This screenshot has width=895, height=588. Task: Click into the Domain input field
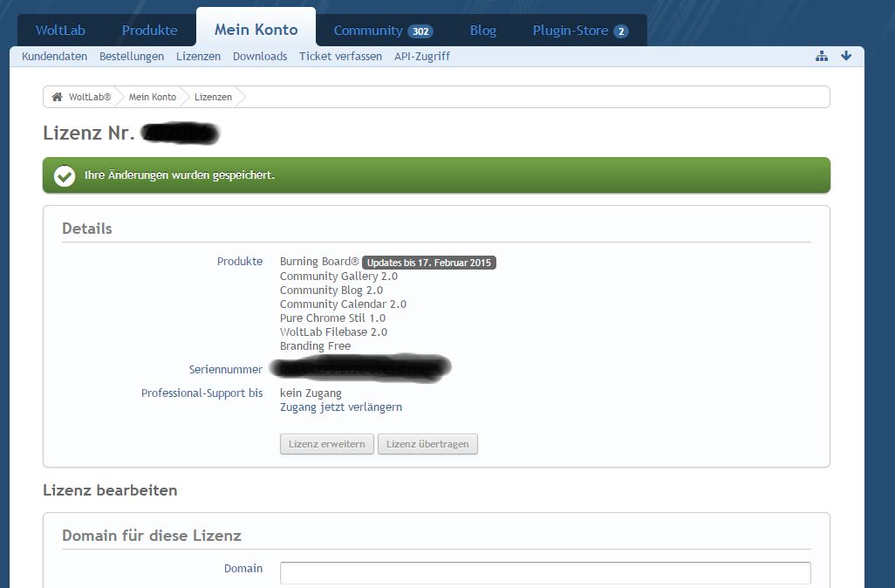pyautogui.click(x=544, y=572)
